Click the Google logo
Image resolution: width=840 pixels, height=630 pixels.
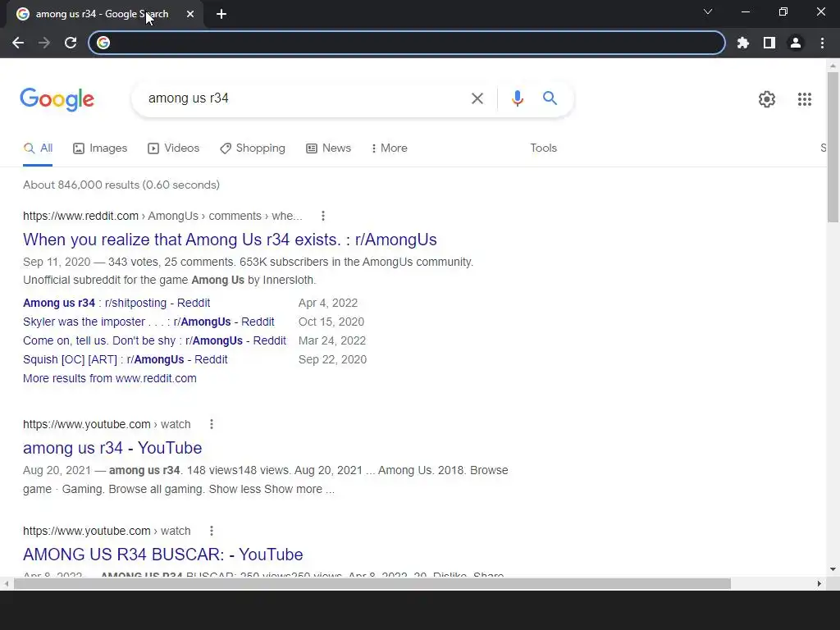(x=57, y=99)
